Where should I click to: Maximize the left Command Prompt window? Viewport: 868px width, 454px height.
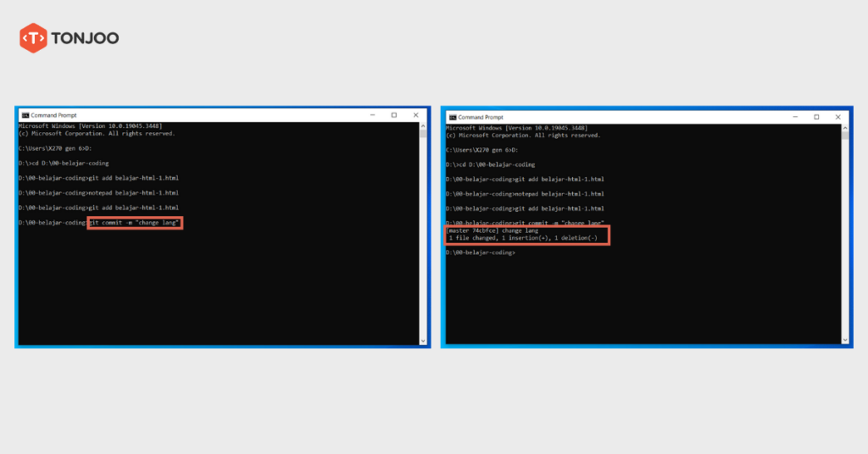pyautogui.click(x=394, y=114)
